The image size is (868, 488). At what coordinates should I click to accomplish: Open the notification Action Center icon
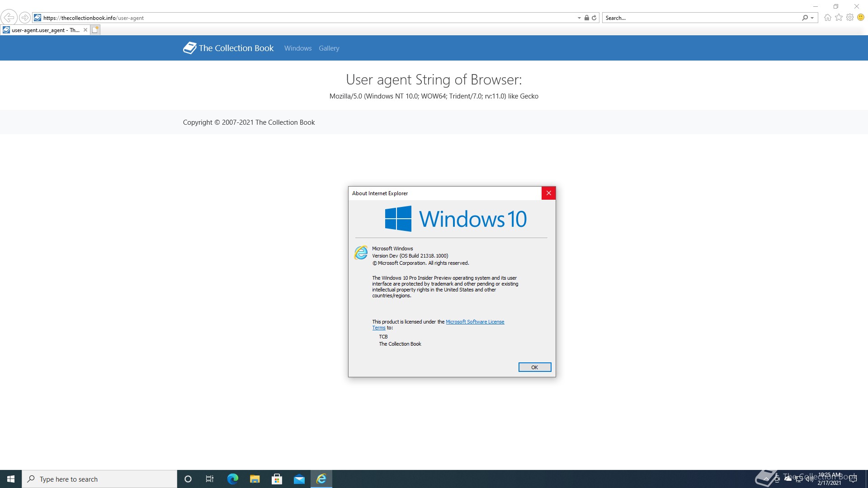pos(853,479)
